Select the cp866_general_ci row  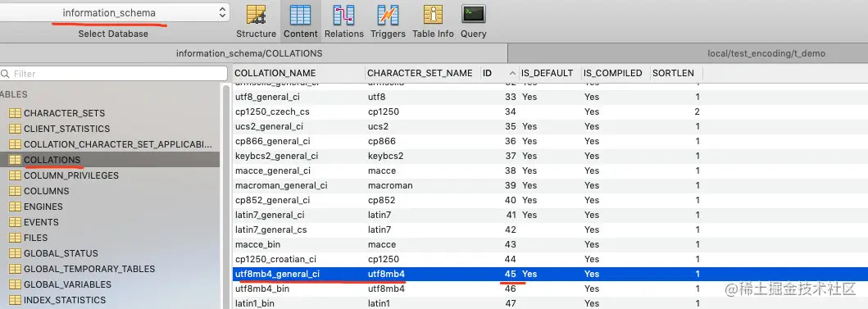550,141
